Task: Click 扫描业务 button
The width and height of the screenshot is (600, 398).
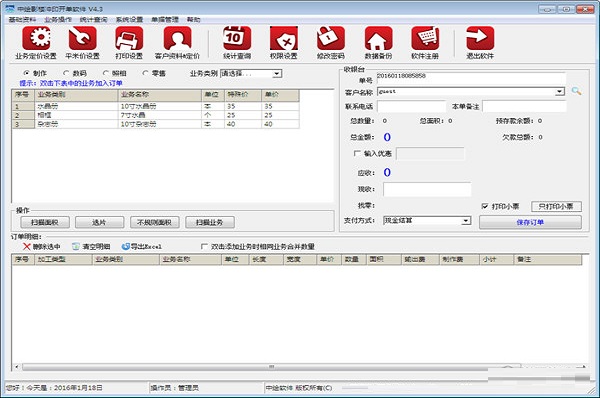Action: (x=210, y=222)
